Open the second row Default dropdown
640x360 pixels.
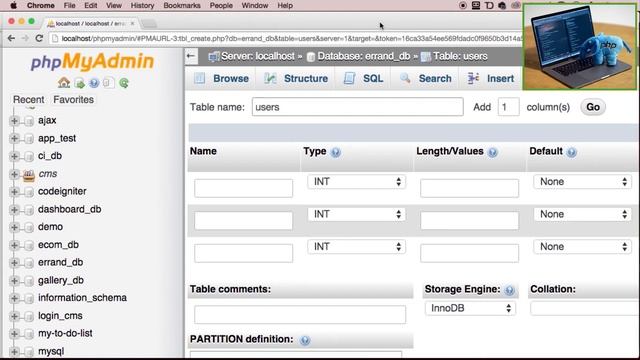pos(582,214)
